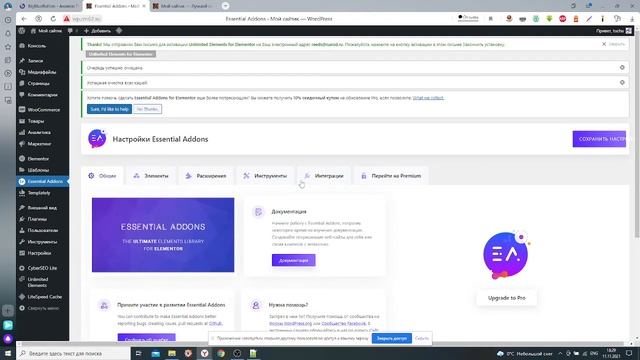Open the What we collect link
This screenshot has height=360, width=640.
pyautogui.click(x=428, y=98)
